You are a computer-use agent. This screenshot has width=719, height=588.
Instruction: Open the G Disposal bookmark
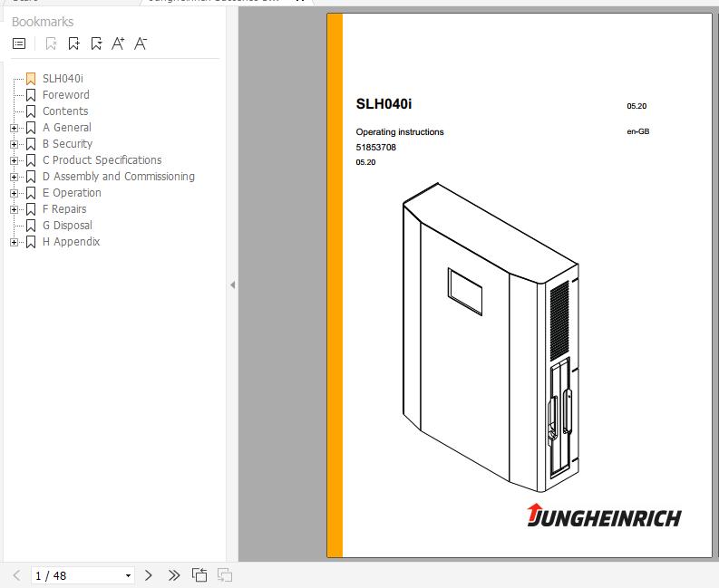(x=67, y=226)
